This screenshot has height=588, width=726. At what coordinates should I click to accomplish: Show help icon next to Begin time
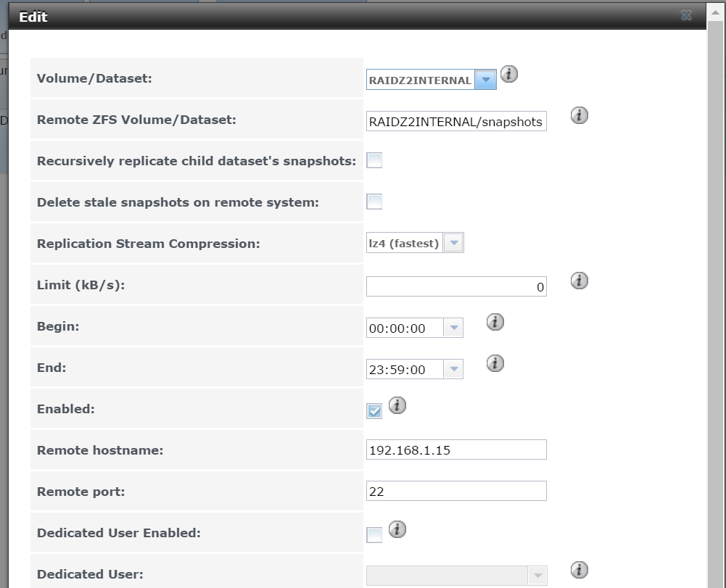pyautogui.click(x=495, y=322)
